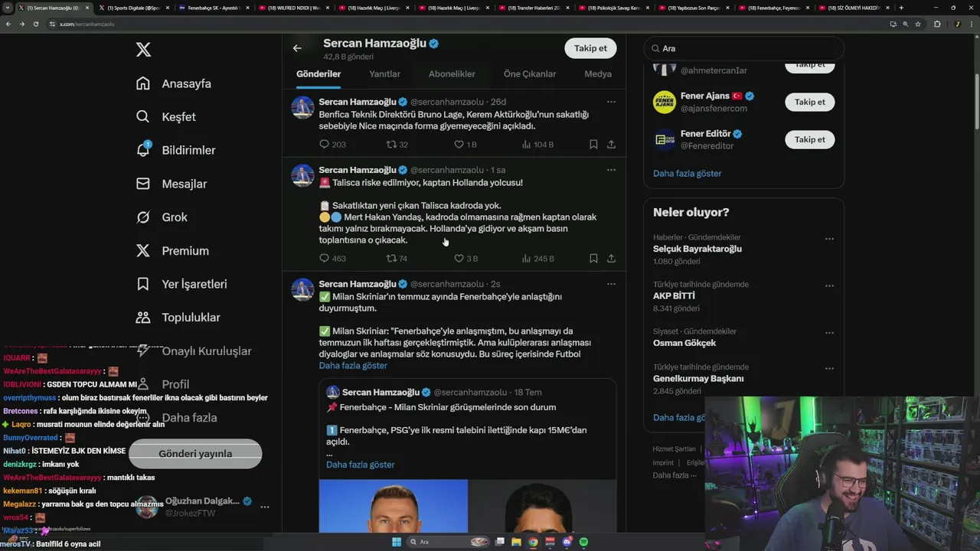Share the Talisca post
The width and height of the screenshot is (980, 551).
[x=611, y=259]
